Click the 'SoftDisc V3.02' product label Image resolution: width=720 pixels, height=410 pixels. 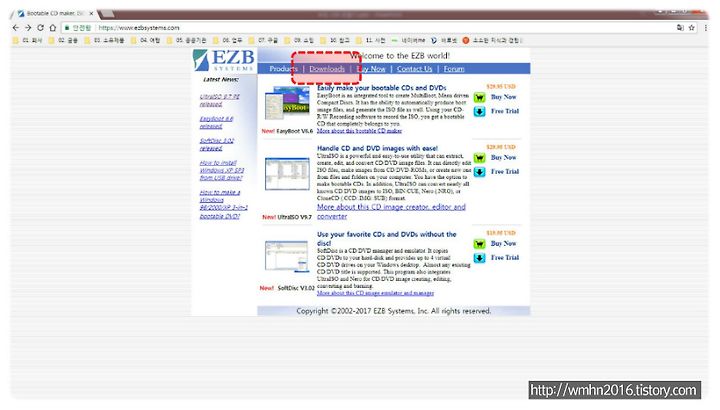click(296, 288)
